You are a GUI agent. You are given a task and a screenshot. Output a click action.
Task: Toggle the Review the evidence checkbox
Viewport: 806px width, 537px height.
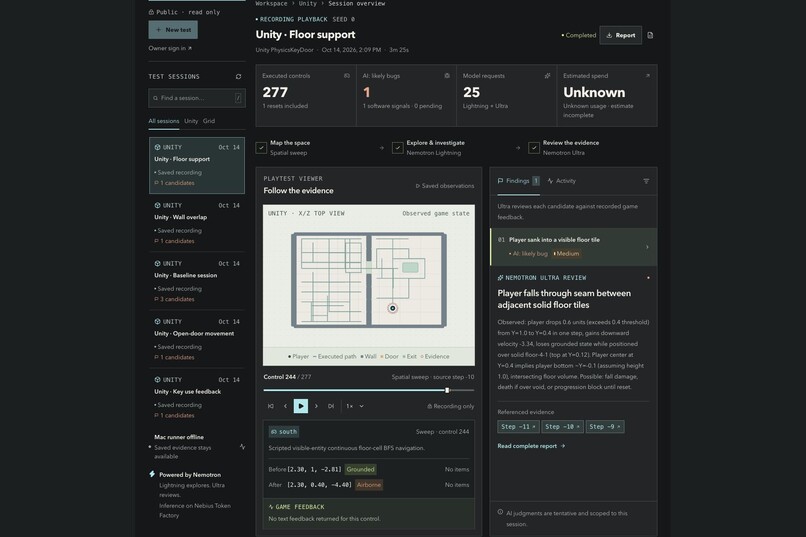[534, 148]
